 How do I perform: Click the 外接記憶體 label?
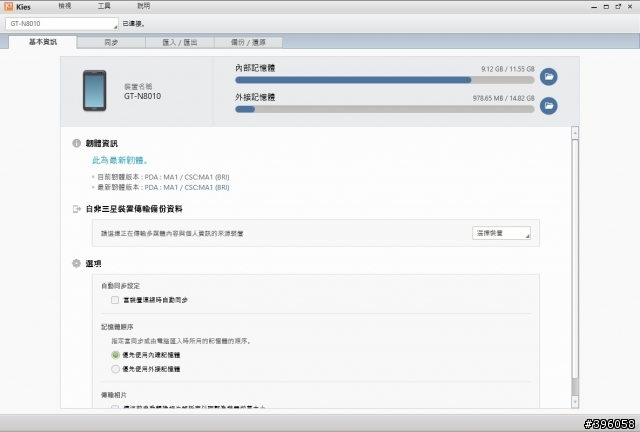pyautogui.click(x=255, y=97)
